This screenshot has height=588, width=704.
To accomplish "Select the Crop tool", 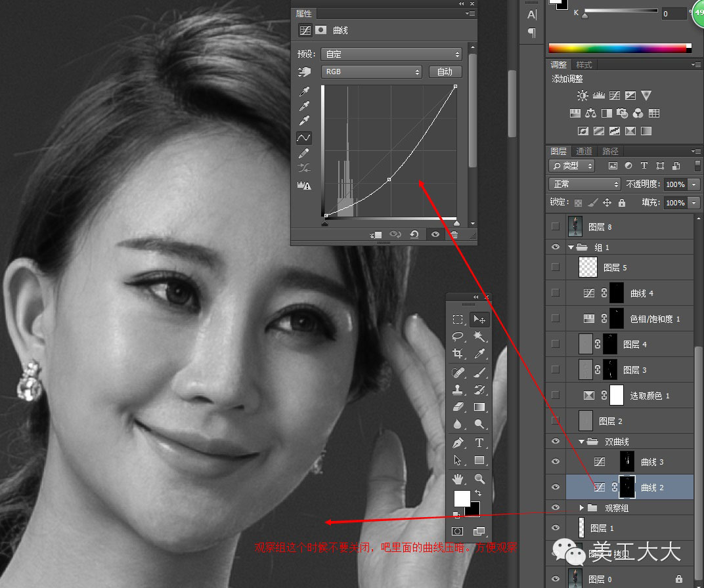I will pyautogui.click(x=458, y=354).
